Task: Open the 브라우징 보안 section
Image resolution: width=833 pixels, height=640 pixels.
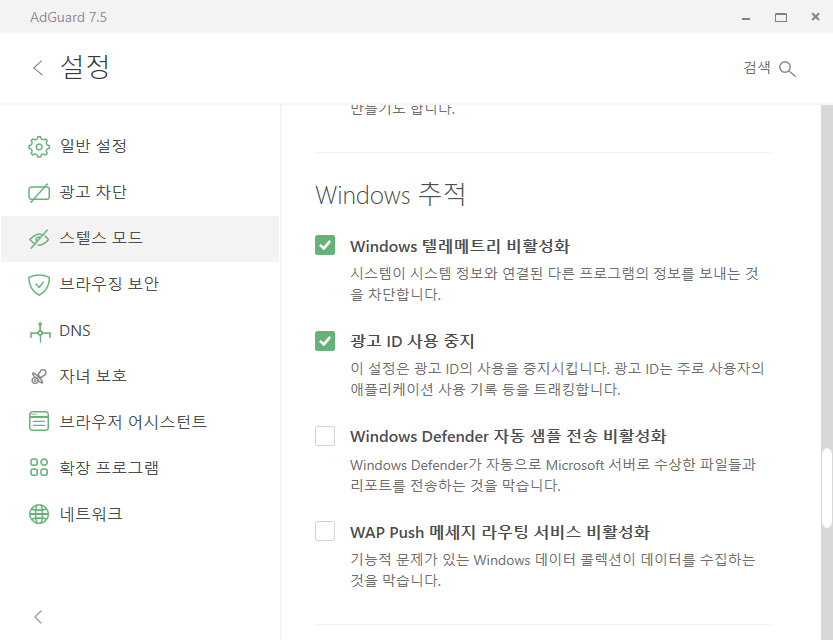Action: pos(140,285)
